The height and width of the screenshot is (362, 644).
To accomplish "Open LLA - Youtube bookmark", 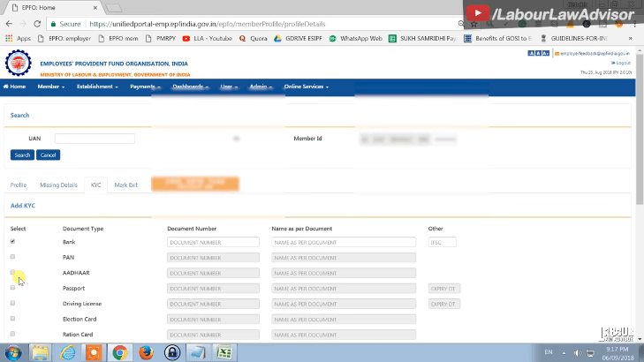I will (208, 38).
